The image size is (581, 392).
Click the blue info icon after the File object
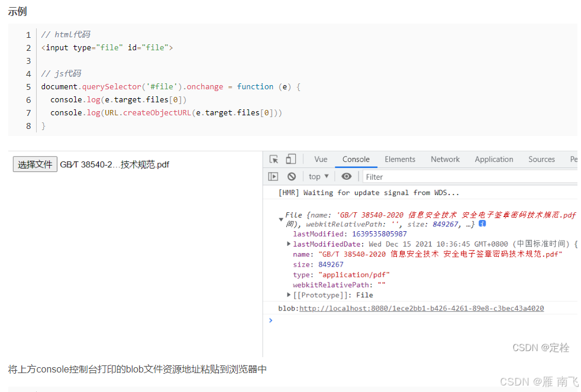point(482,223)
